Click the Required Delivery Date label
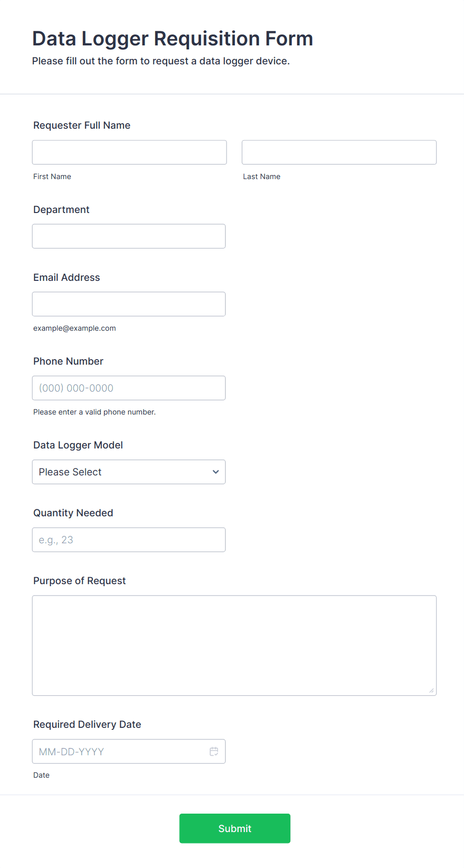Image resolution: width=464 pixels, height=868 pixels. click(x=87, y=724)
